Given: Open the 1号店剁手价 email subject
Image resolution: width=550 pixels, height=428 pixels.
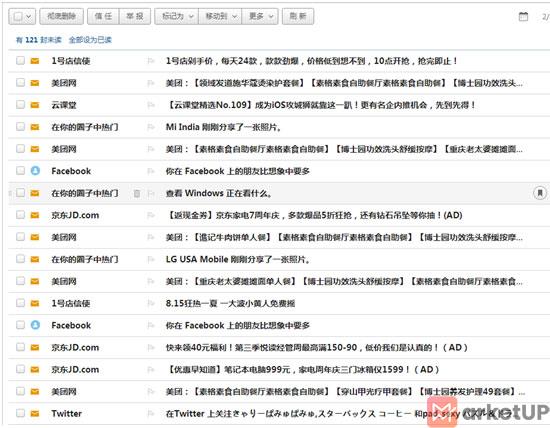Looking at the screenshot, I should pyautogui.click(x=311, y=61).
